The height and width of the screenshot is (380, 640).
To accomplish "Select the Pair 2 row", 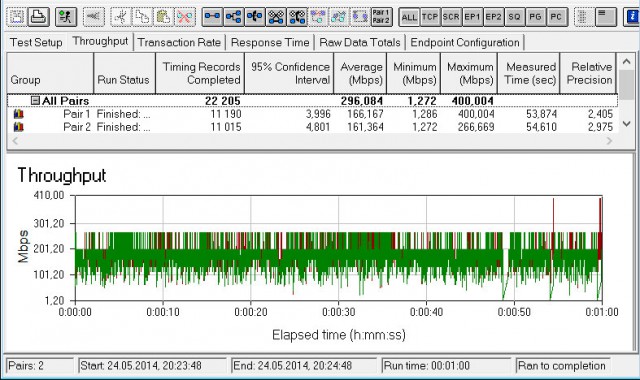I will [312, 127].
